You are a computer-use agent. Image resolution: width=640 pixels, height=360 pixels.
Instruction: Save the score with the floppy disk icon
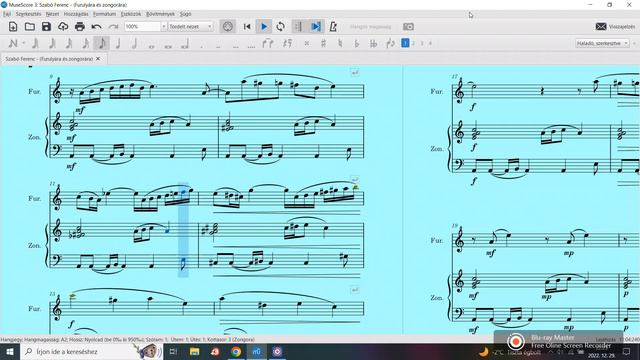(x=46, y=27)
